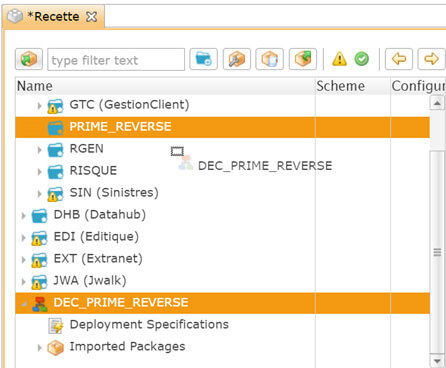Expand the DHB (Datahub) node

(x=23, y=216)
